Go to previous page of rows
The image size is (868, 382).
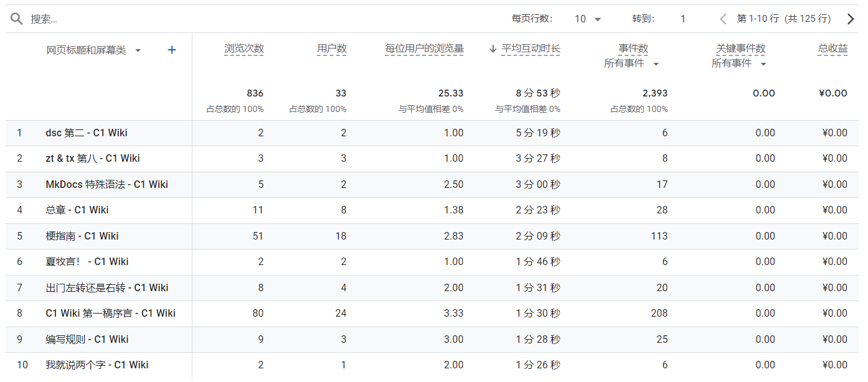[722, 19]
